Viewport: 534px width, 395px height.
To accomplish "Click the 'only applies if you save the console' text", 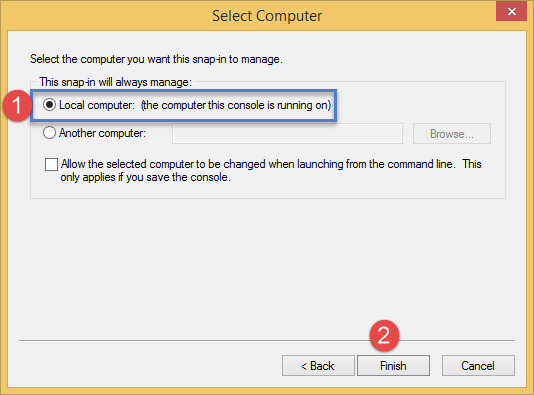I will pos(145,177).
